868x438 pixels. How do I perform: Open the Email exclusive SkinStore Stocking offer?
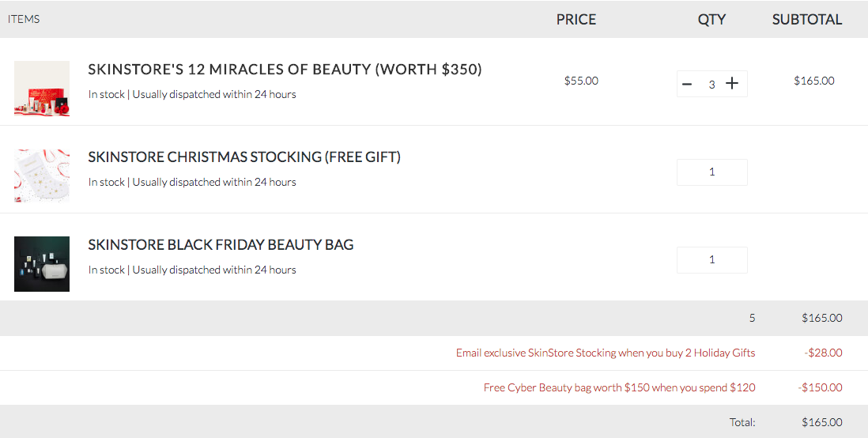click(606, 353)
